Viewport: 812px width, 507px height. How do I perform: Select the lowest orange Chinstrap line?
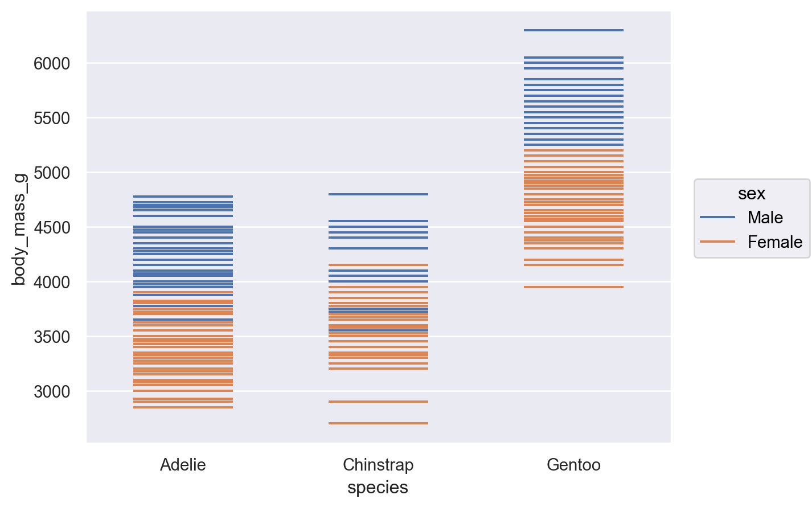378,423
